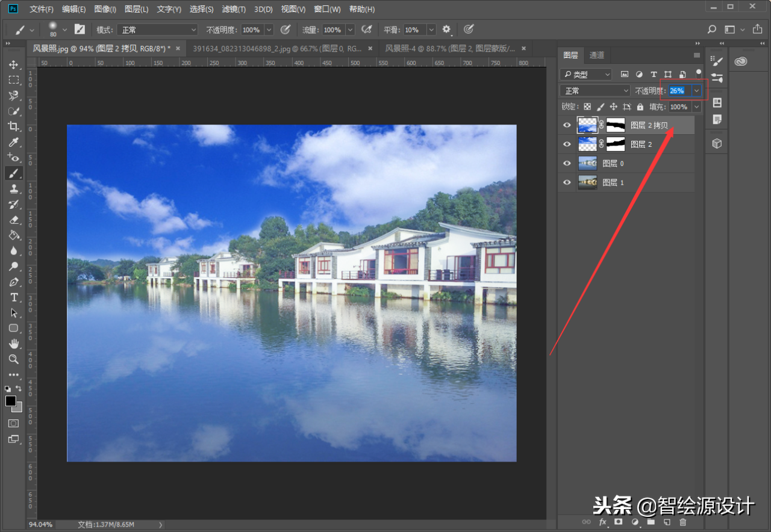The width and height of the screenshot is (771, 532).
Task: Select the Zoom tool
Action: (13, 359)
